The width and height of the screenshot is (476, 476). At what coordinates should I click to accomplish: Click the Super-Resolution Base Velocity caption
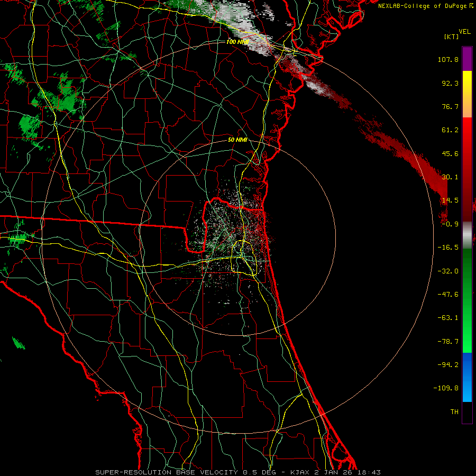tap(237, 472)
